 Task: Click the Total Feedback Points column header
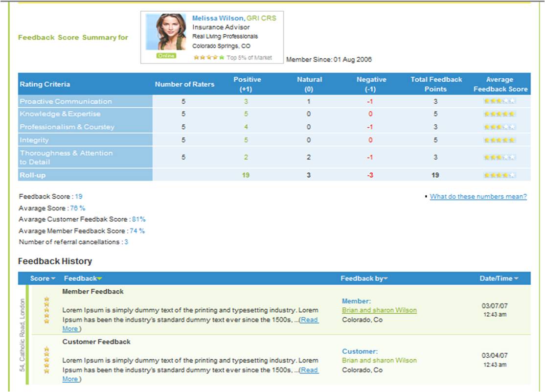[x=436, y=84]
